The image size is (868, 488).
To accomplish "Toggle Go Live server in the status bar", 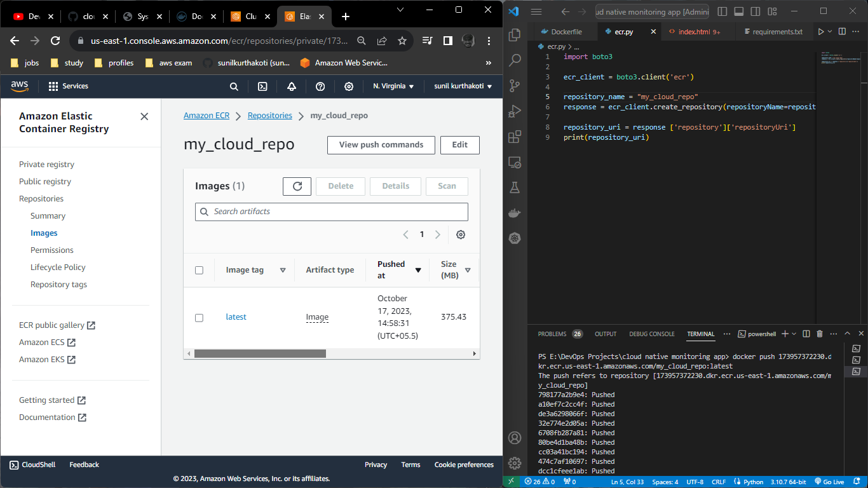I will pyautogui.click(x=829, y=482).
